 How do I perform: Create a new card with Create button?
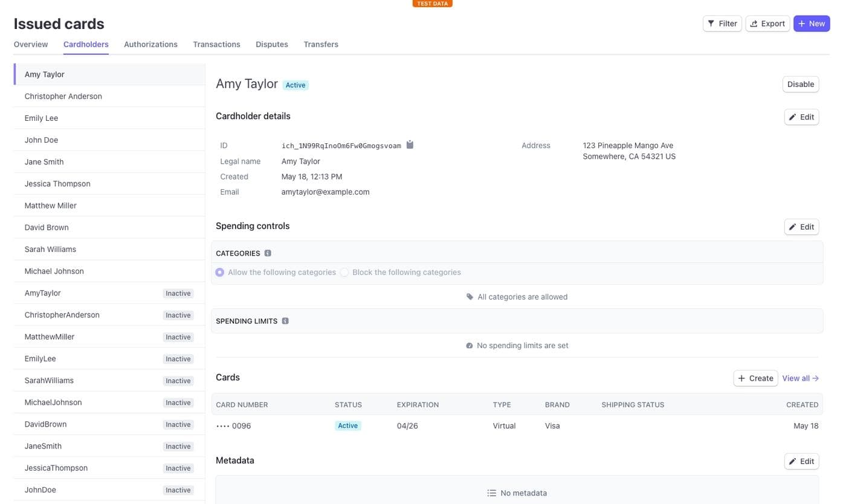point(755,378)
